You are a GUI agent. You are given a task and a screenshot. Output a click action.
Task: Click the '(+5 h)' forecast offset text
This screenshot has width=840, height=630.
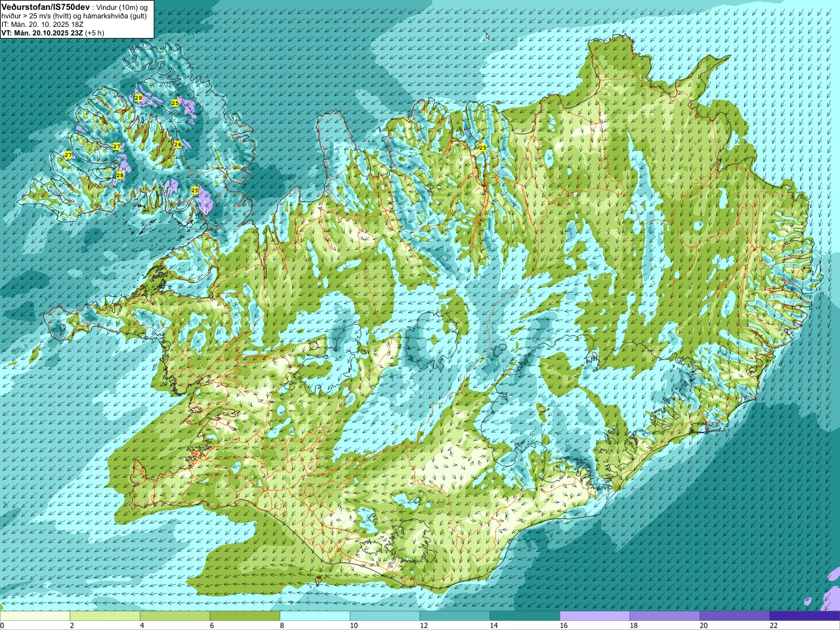pyautogui.click(x=94, y=33)
